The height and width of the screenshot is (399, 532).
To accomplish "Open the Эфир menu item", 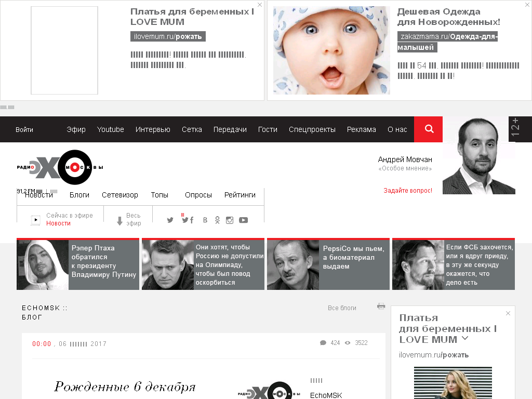I will (76, 129).
